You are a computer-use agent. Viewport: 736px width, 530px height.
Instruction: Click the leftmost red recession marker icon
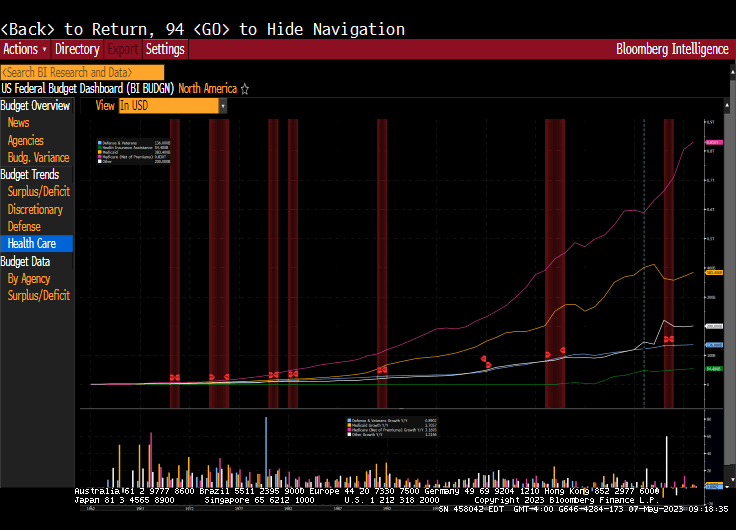coord(174,378)
